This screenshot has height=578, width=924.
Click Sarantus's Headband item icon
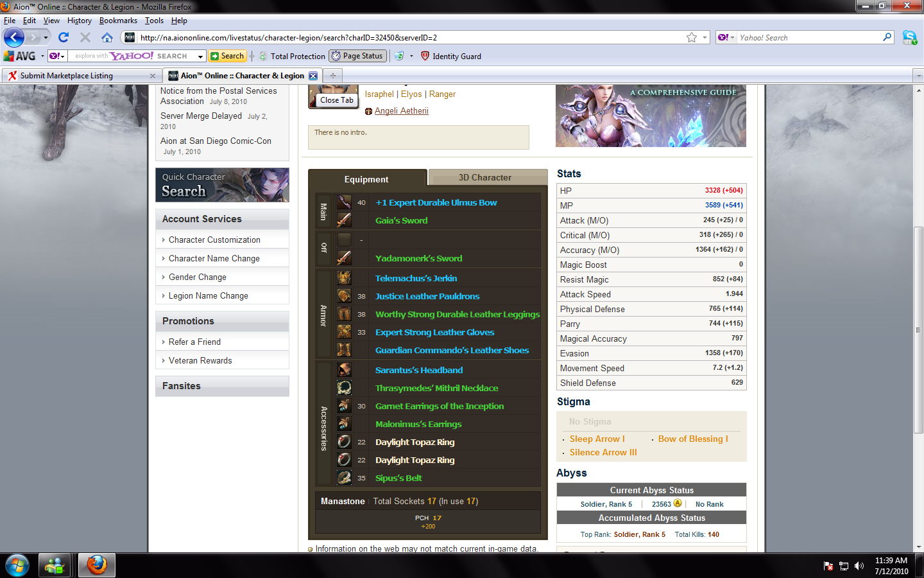[345, 370]
